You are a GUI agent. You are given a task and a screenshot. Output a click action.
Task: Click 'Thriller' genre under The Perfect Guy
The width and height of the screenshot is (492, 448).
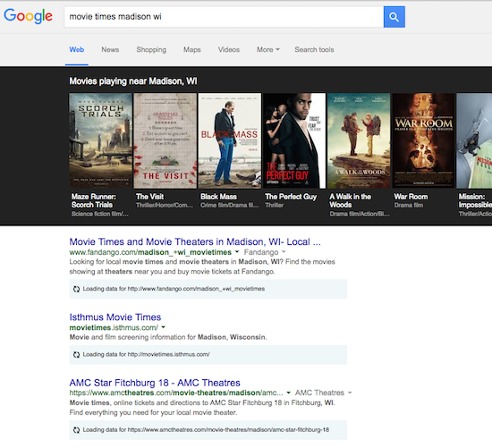pyautogui.click(x=275, y=205)
